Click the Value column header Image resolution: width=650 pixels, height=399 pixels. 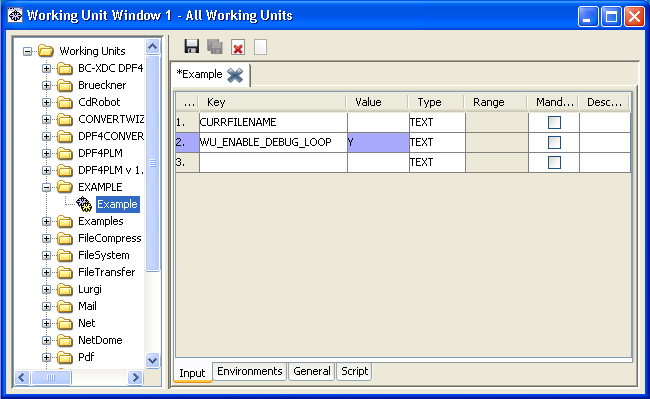[377, 102]
